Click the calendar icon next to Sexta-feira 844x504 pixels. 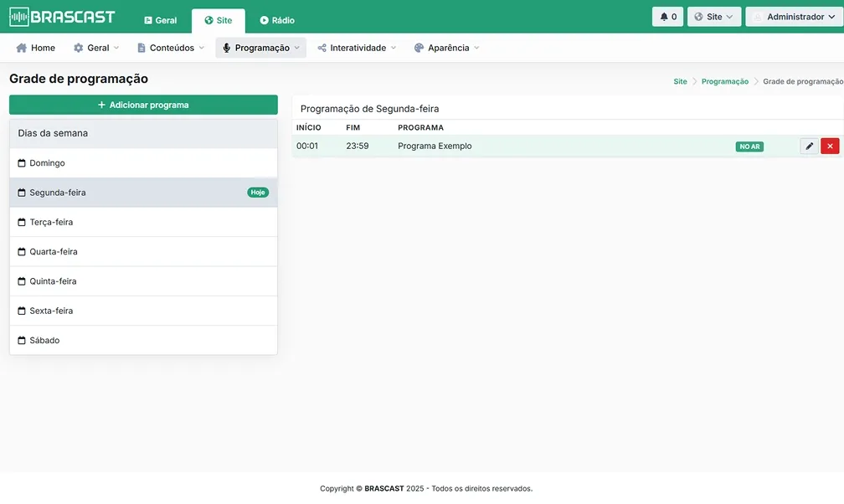pos(22,311)
